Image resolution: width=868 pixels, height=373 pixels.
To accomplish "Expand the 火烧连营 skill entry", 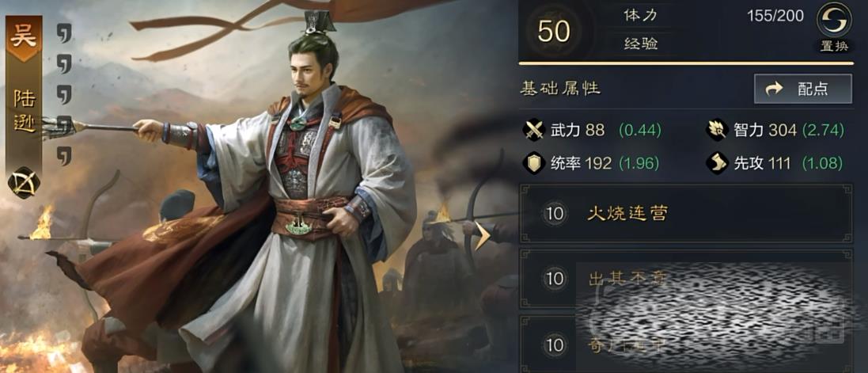I will (x=686, y=214).
